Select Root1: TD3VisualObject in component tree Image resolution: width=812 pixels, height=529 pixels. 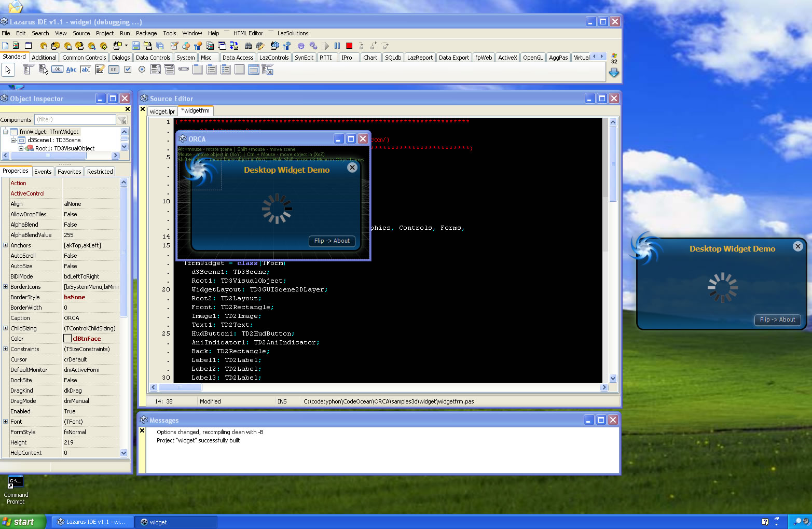coord(65,148)
